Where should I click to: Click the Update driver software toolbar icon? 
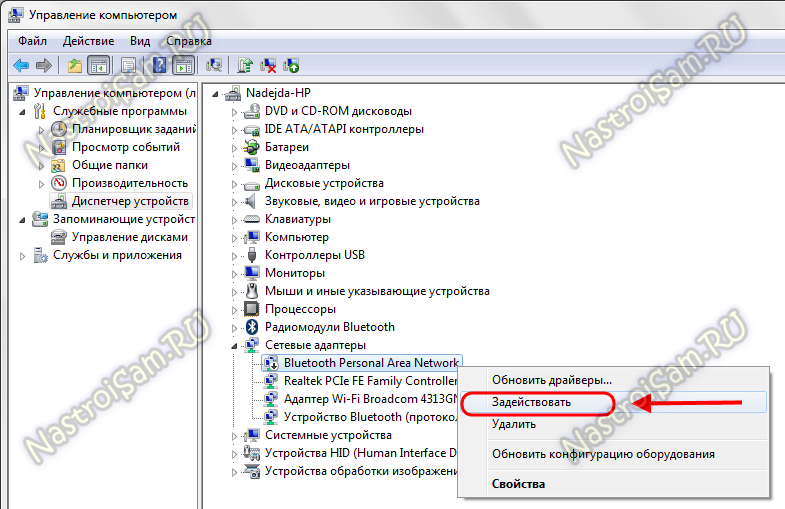coord(245,65)
